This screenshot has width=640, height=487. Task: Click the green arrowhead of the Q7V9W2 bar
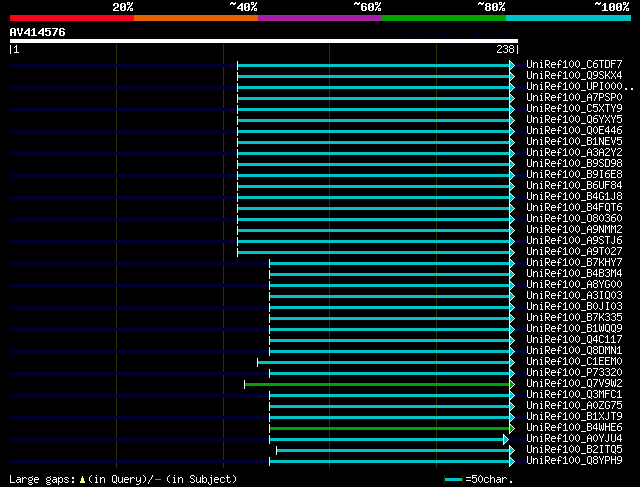point(512,385)
